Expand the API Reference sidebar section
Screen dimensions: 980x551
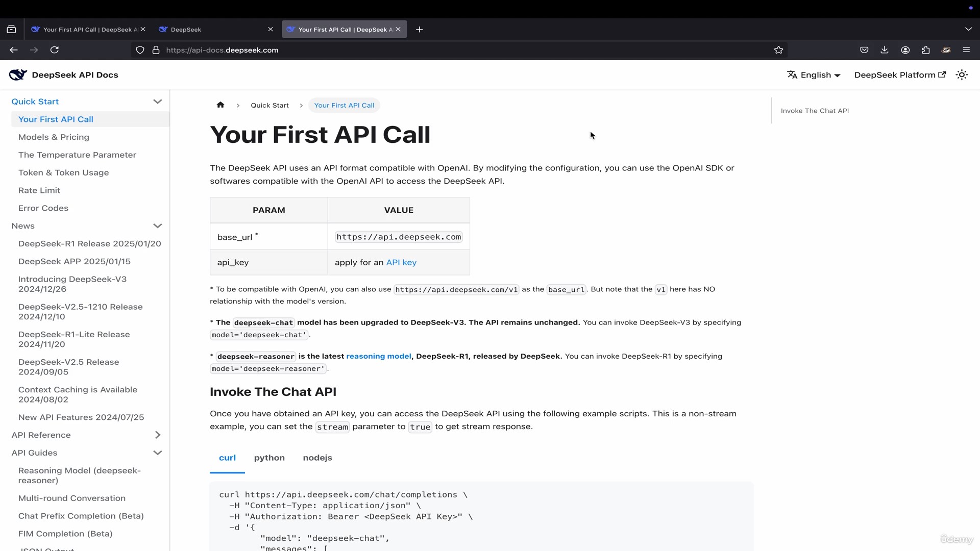tap(158, 435)
